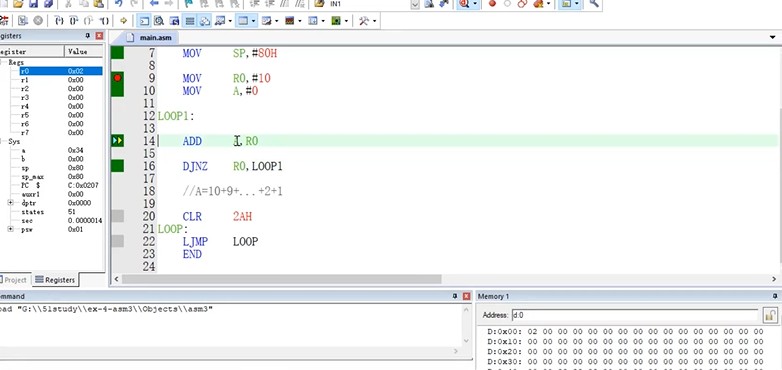Open the file folder icon
Screen dimensions: 782x370
click(18, 4)
